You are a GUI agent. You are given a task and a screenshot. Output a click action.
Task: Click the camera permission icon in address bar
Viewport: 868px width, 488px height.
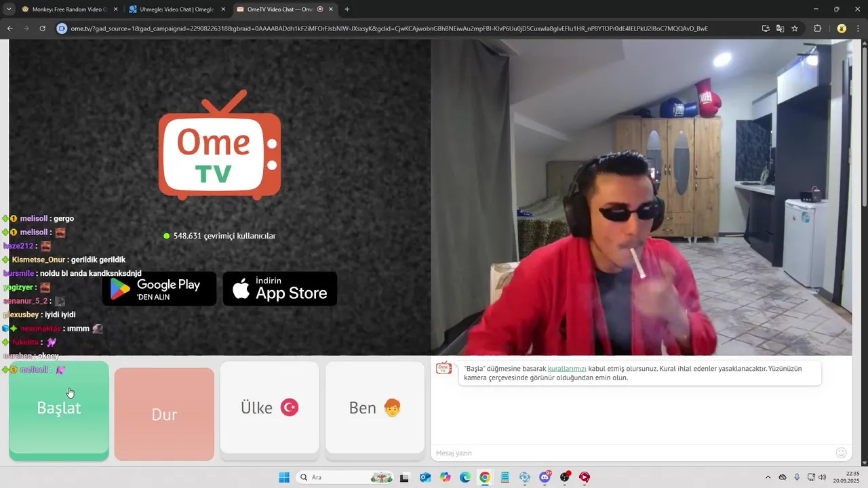click(62, 28)
